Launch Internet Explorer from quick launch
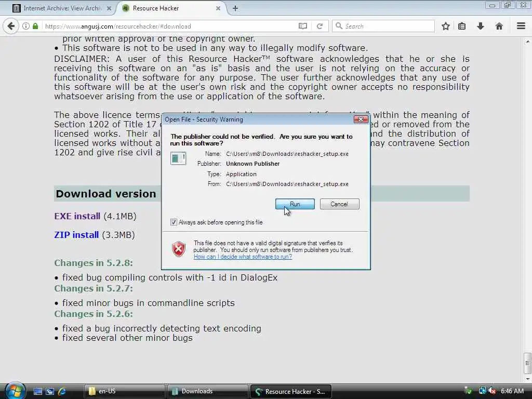Image resolution: width=532 pixels, height=399 pixels. [x=62, y=391]
